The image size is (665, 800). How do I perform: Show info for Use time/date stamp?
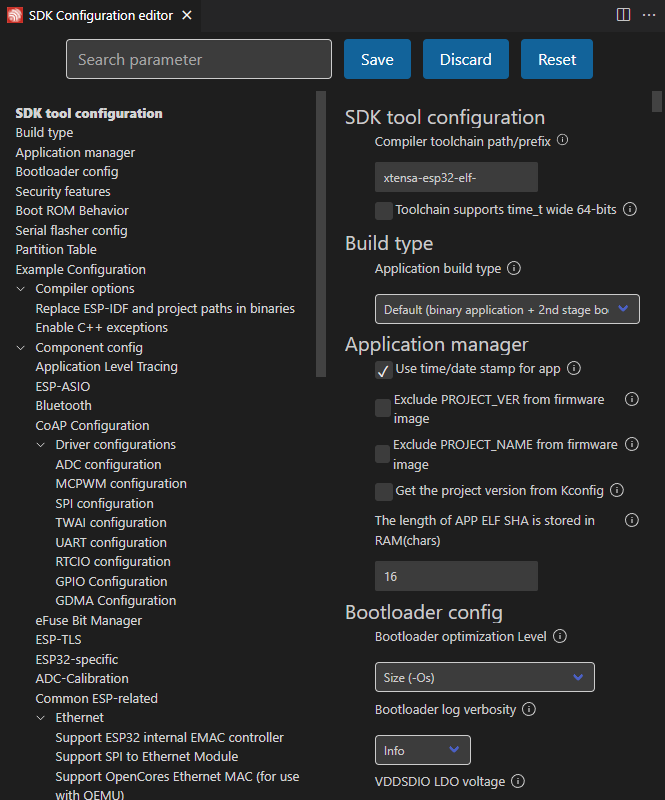point(574,368)
